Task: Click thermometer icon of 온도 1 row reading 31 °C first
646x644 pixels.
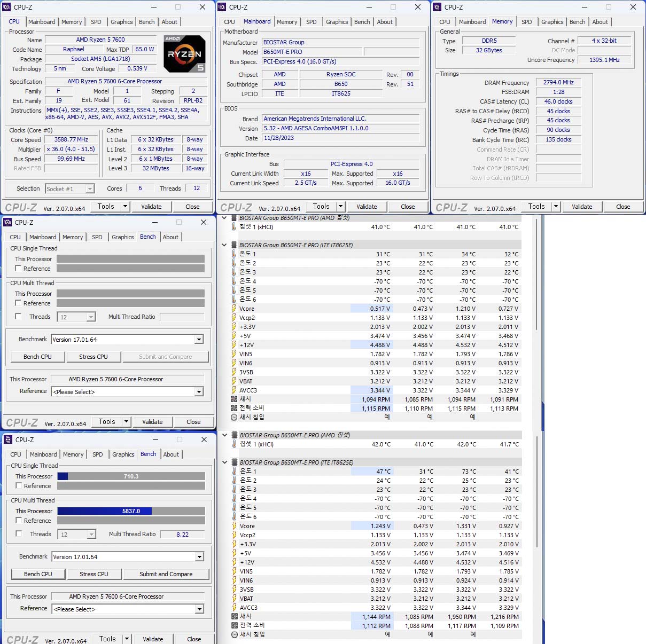Action: tap(234, 254)
